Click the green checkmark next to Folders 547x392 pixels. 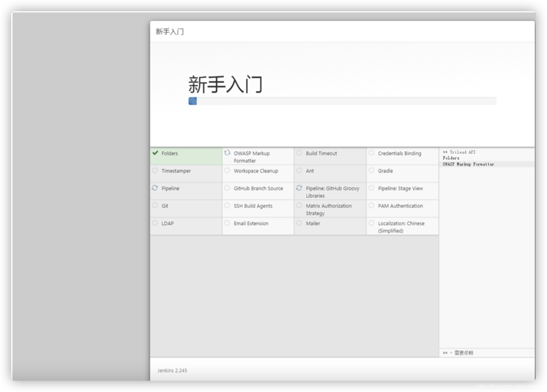pos(155,153)
